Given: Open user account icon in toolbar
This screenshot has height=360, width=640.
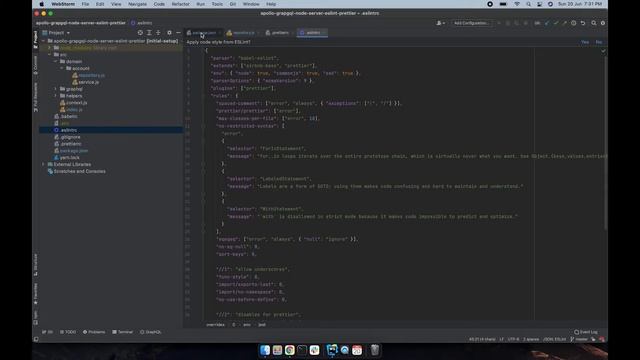Looking at the screenshot, I should click(440, 23).
